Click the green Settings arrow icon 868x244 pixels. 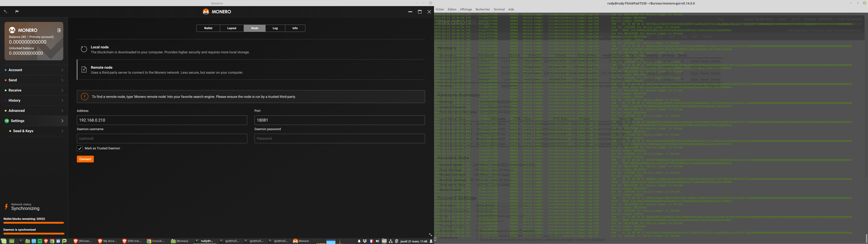[x=7, y=121]
